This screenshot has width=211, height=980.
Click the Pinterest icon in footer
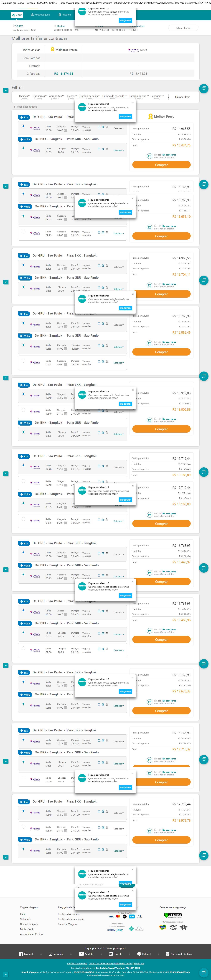pos(139,954)
